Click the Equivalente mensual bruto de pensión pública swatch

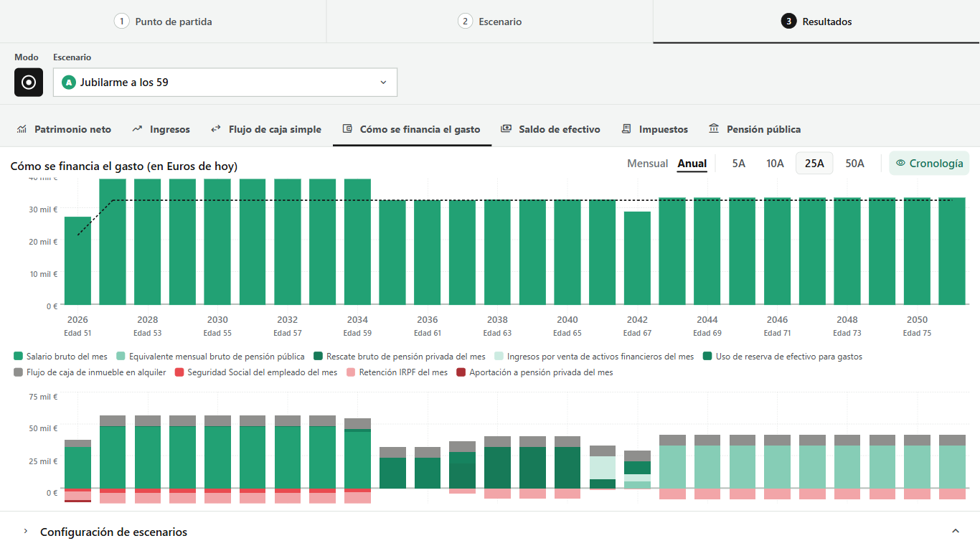121,357
